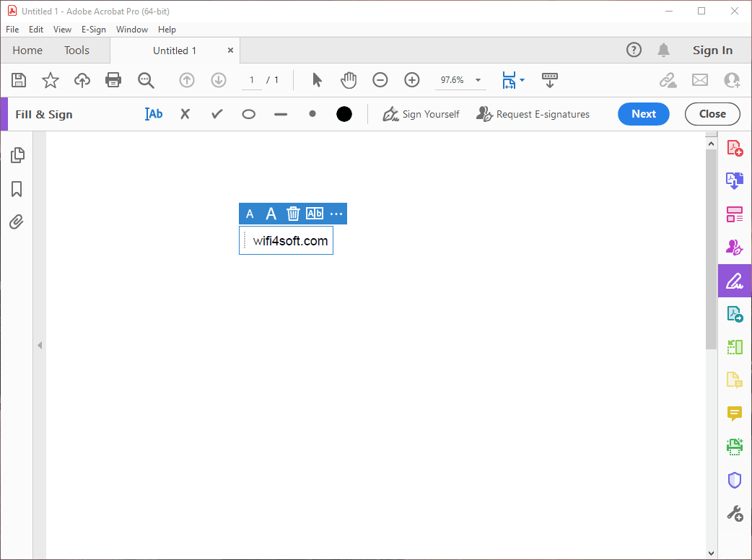Open the zoom level dropdown
752x560 pixels.
[x=478, y=80]
